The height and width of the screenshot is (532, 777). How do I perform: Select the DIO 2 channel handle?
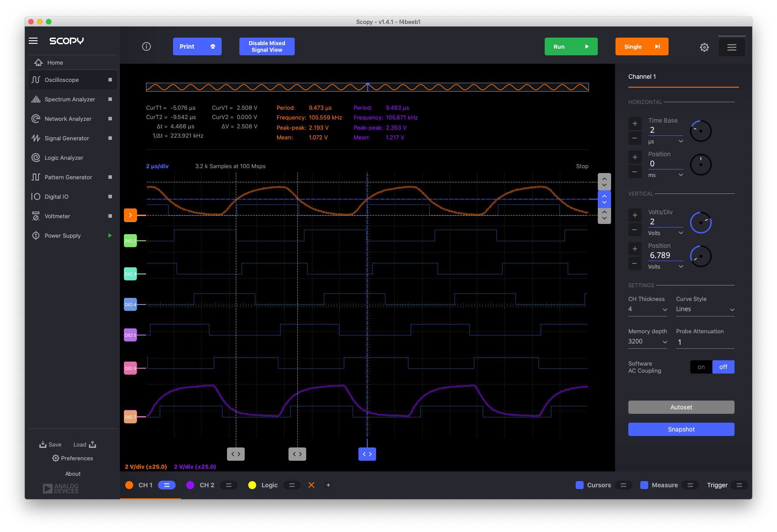click(130, 241)
